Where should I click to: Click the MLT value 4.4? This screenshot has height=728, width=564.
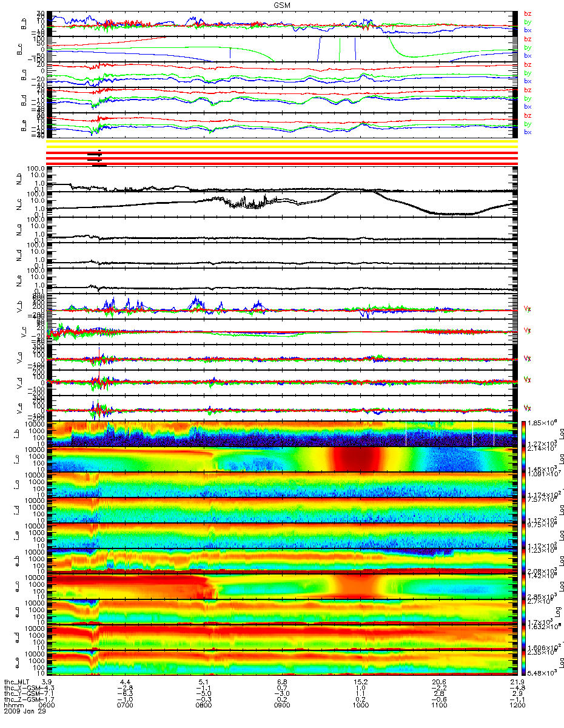126,683
